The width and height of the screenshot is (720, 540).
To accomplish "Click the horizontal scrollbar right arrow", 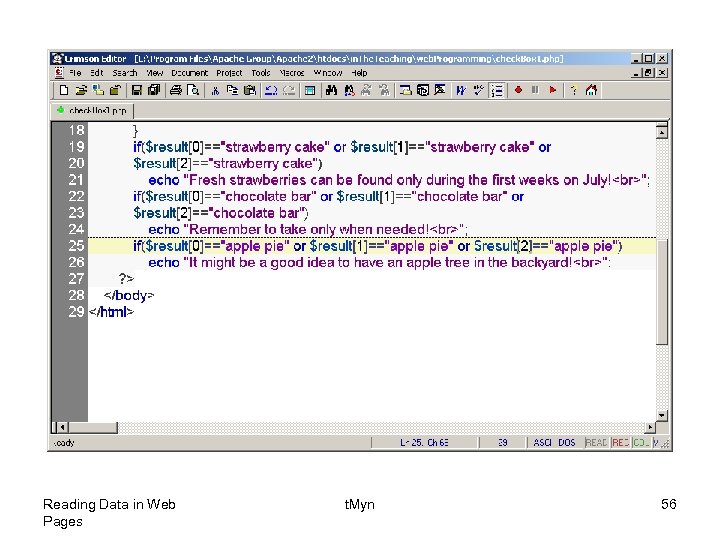I will (650, 428).
